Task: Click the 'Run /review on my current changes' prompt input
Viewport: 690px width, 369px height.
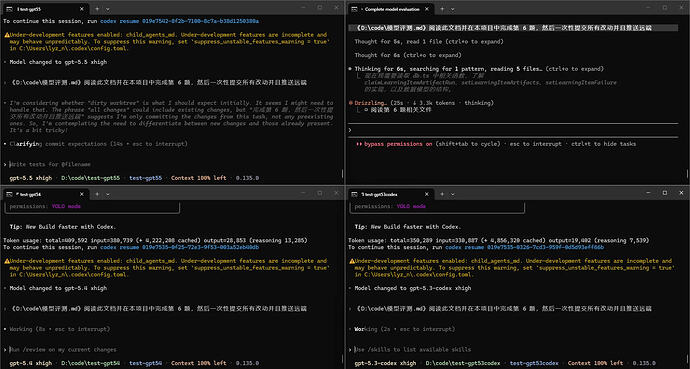Action: pyautogui.click(x=63, y=350)
